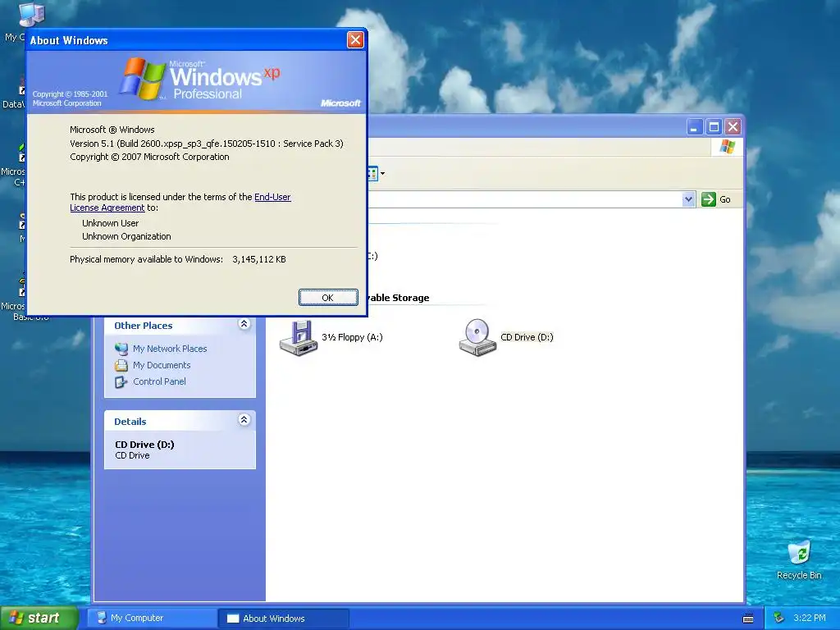Click the Unknown User text

point(111,223)
